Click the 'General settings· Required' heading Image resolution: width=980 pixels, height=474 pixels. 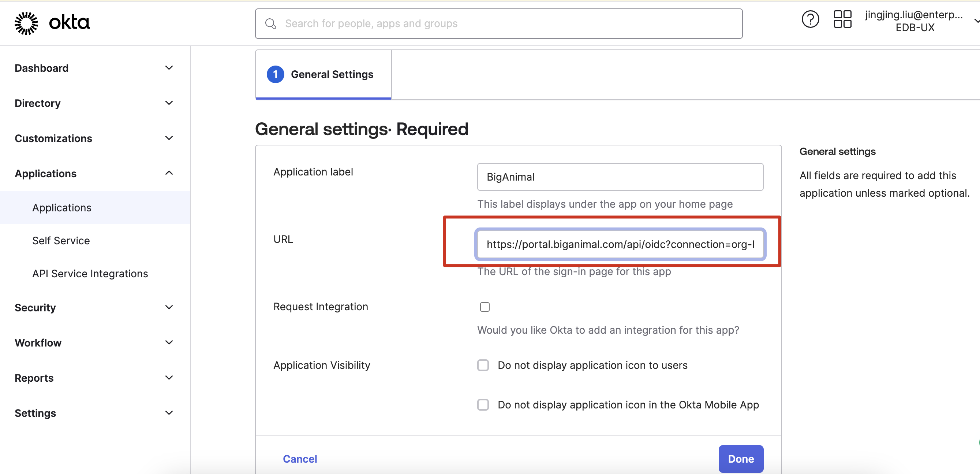click(362, 129)
